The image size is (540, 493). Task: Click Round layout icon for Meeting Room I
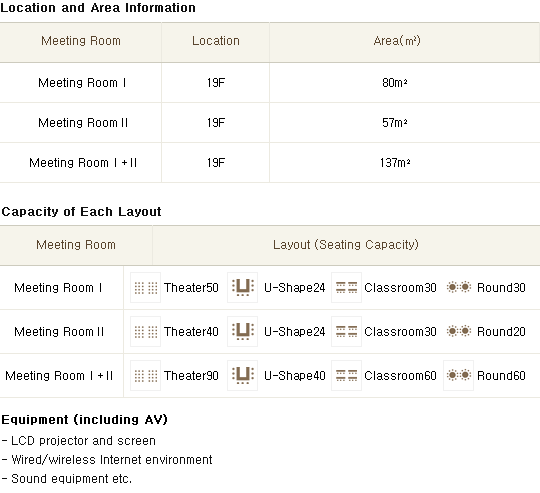click(x=458, y=287)
